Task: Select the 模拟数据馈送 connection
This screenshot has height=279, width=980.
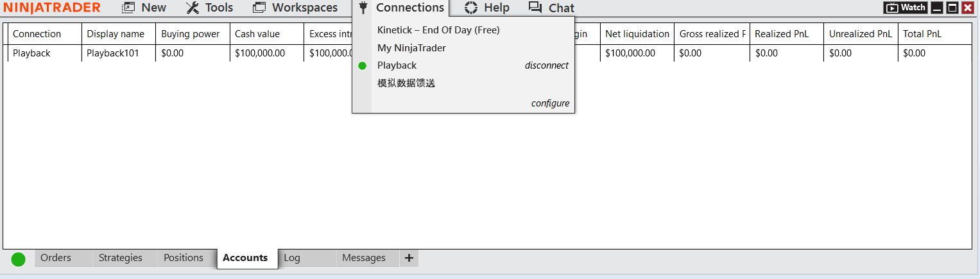Action: pyautogui.click(x=406, y=83)
